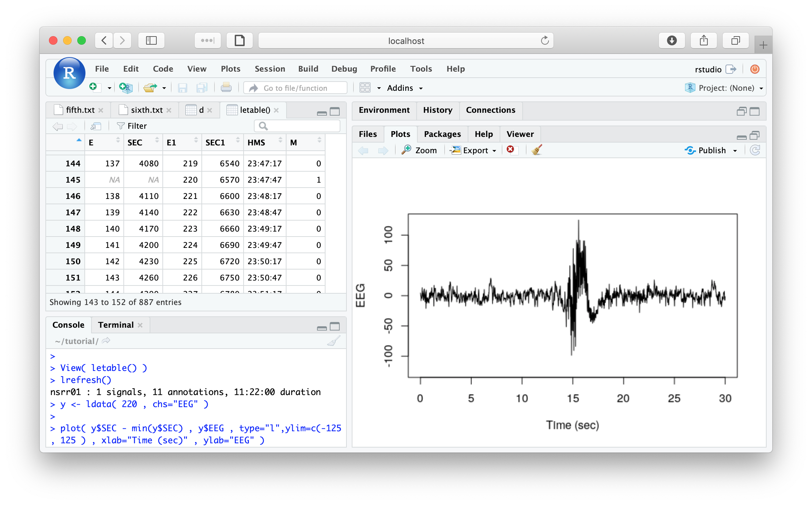Remove current plot with red X icon
812x505 pixels.
pyautogui.click(x=510, y=150)
